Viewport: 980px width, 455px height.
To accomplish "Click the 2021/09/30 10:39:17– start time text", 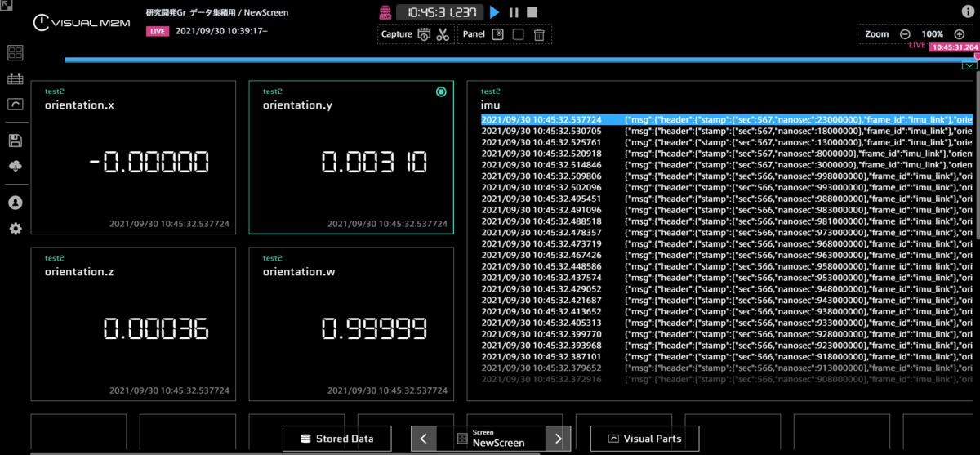I will pyautogui.click(x=221, y=31).
